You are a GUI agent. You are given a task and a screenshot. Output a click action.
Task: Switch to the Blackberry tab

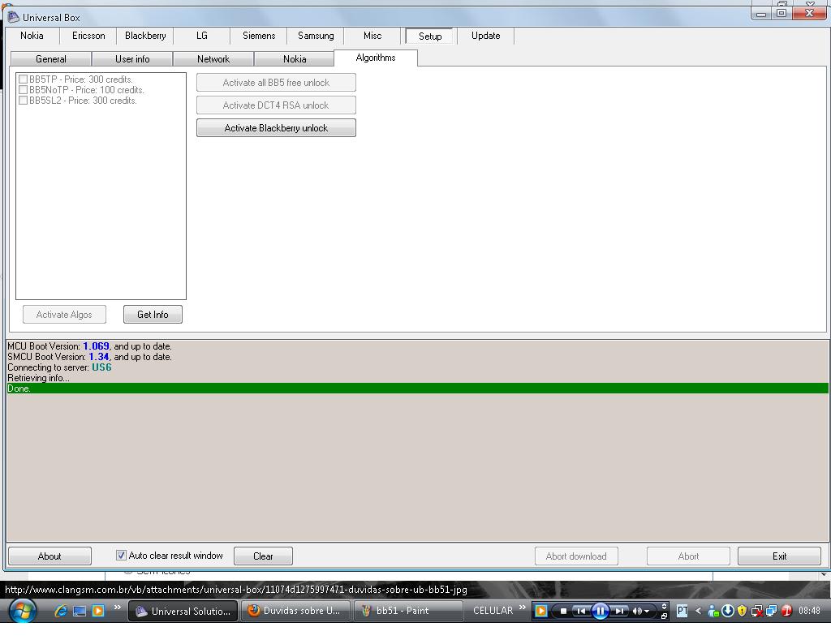[145, 36]
